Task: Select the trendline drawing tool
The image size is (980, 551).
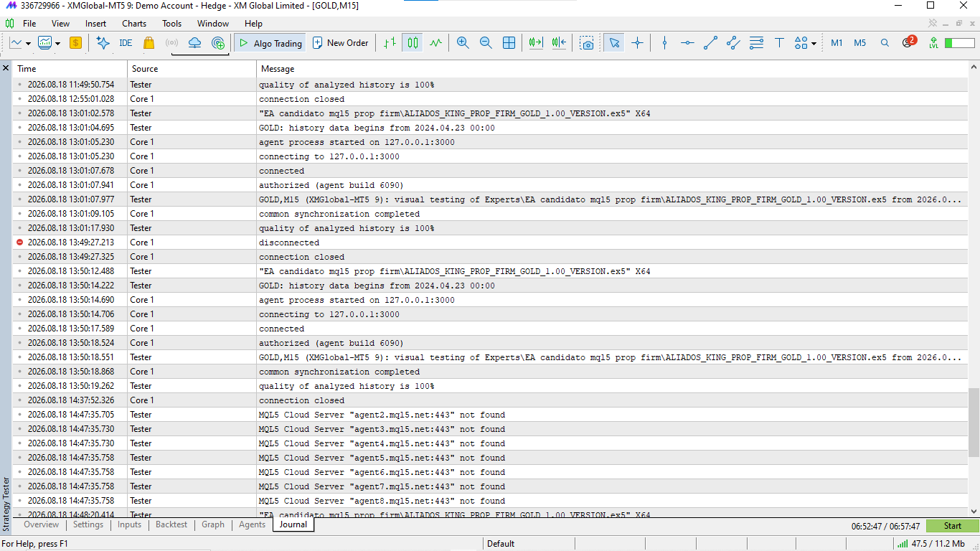Action: pyautogui.click(x=710, y=43)
